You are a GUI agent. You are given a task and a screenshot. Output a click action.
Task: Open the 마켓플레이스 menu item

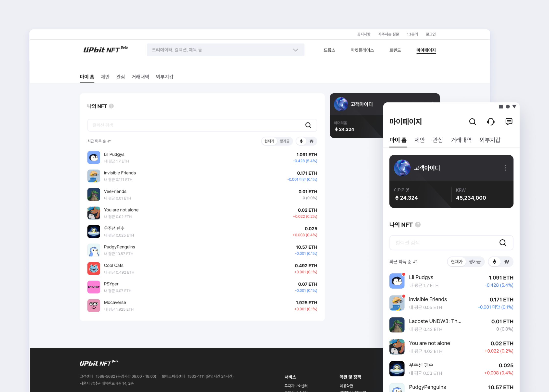[362, 50]
